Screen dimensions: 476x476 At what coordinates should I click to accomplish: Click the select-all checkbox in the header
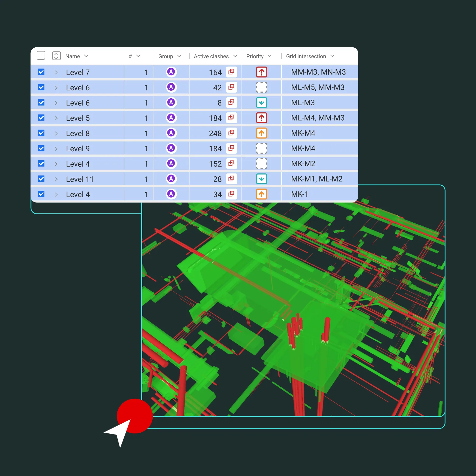41,56
